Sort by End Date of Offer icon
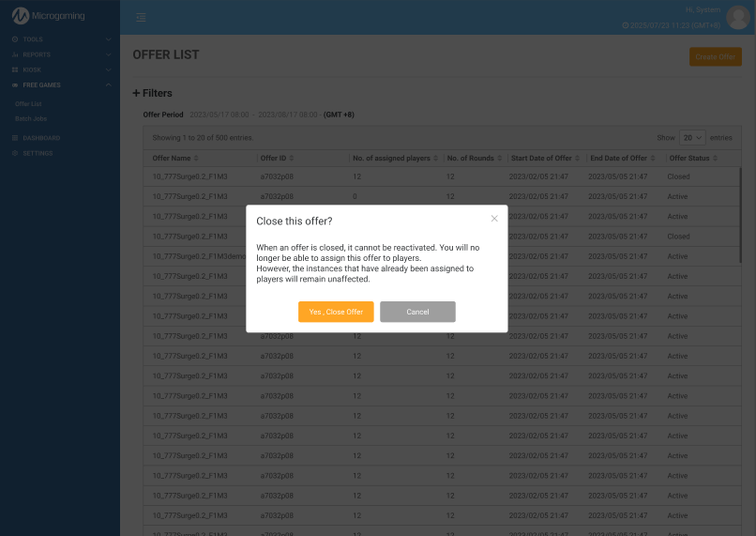The height and width of the screenshot is (536, 756). click(x=653, y=159)
